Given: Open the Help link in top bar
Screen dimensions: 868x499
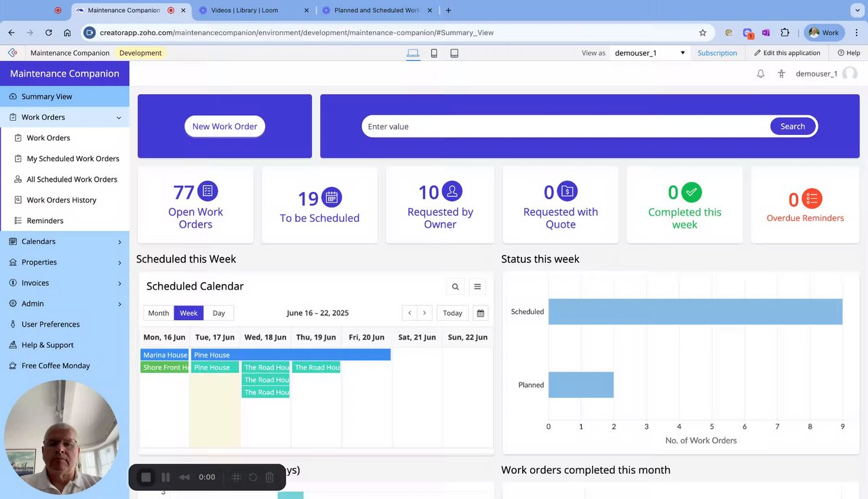Looking at the screenshot, I should 849,53.
